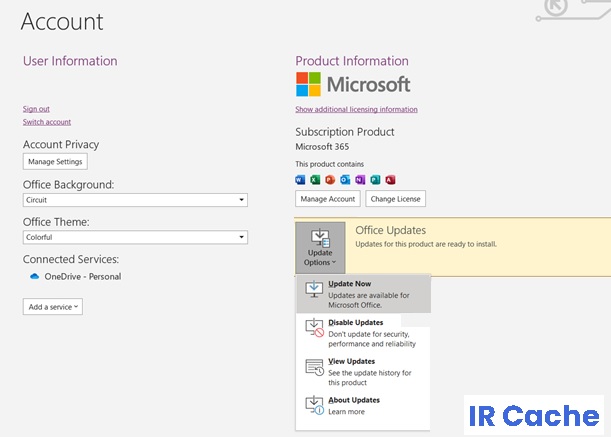
Task: Click the Subscription Product heading
Action: pyautogui.click(x=345, y=132)
